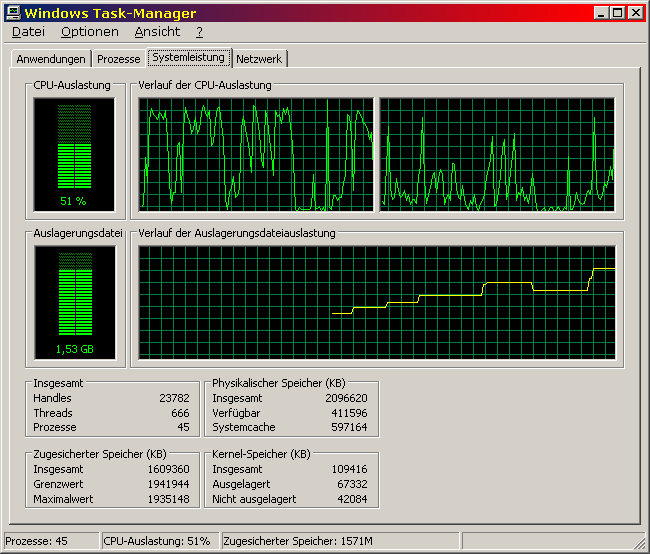The height and width of the screenshot is (554, 650).
Task: Open the Optionen menu
Action: (x=90, y=32)
